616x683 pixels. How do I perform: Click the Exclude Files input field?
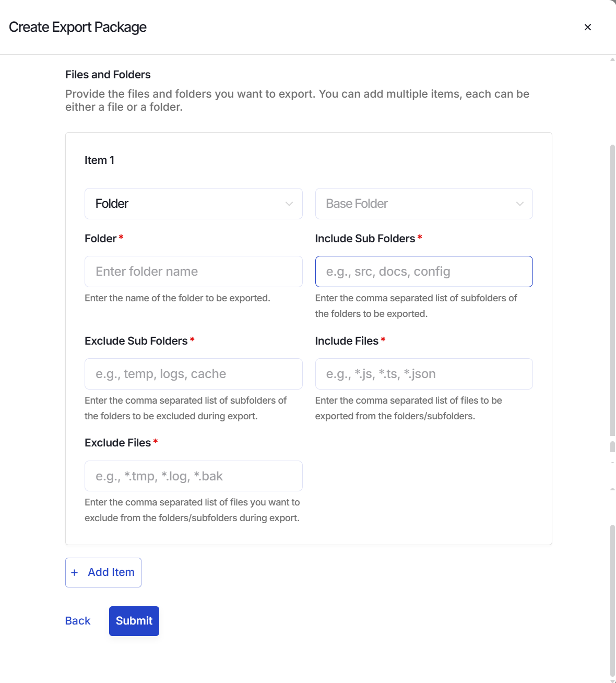[193, 476]
